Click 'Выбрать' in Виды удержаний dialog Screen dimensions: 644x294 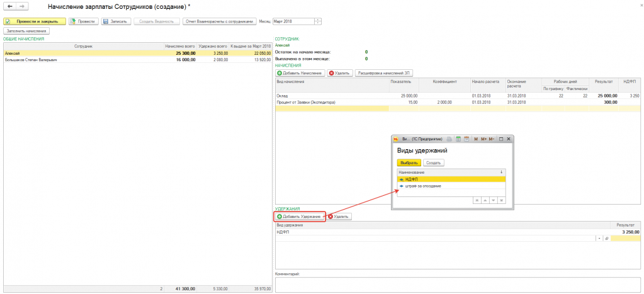409,162
